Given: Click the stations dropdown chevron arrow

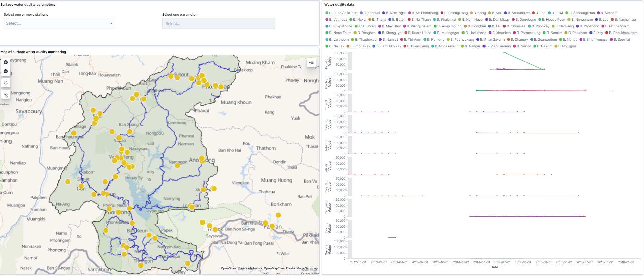Looking at the screenshot, I should pos(111,23).
